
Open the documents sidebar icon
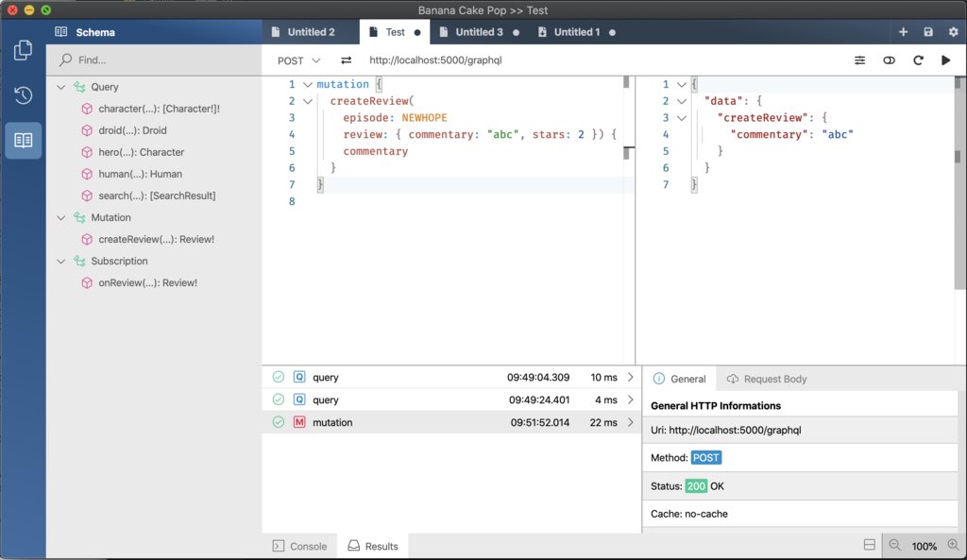[x=23, y=50]
